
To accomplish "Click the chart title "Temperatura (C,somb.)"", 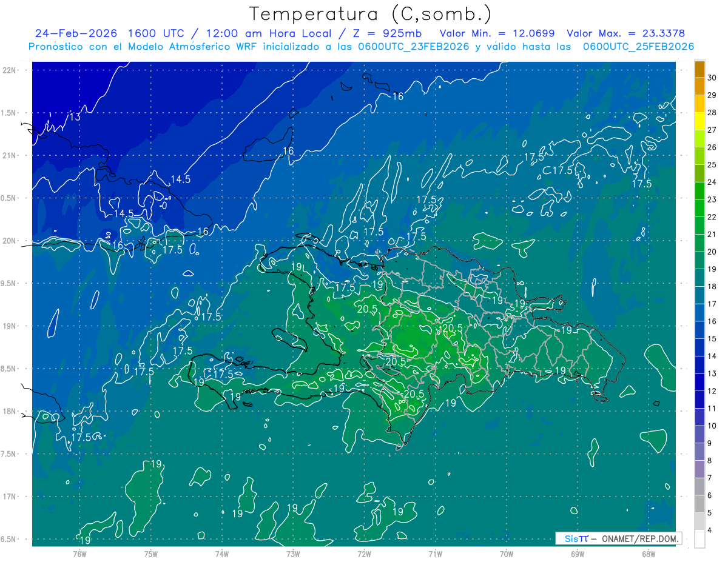I will pyautogui.click(x=371, y=14).
